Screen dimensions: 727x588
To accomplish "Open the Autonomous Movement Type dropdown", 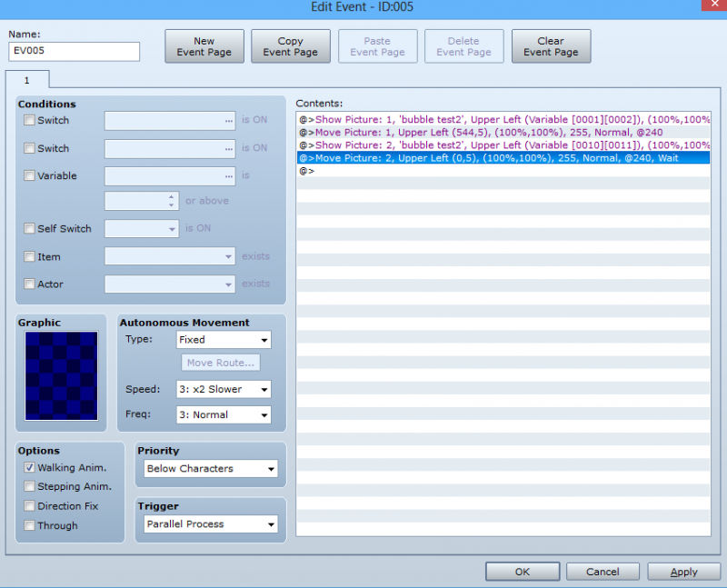I will coord(224,340).
